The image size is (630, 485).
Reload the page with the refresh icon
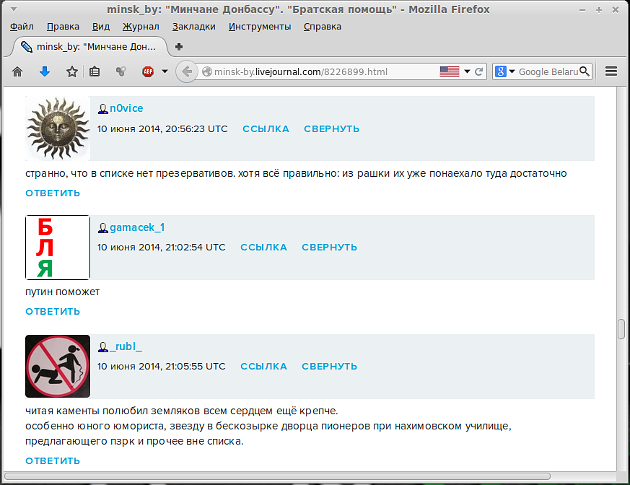click(479, 72)
